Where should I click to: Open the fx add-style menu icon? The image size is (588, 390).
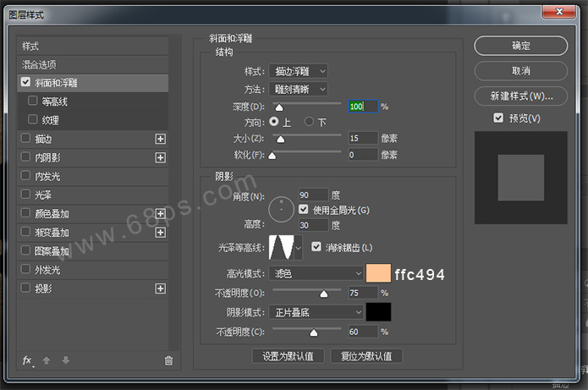pyautogui.click(x=27, y=360)
